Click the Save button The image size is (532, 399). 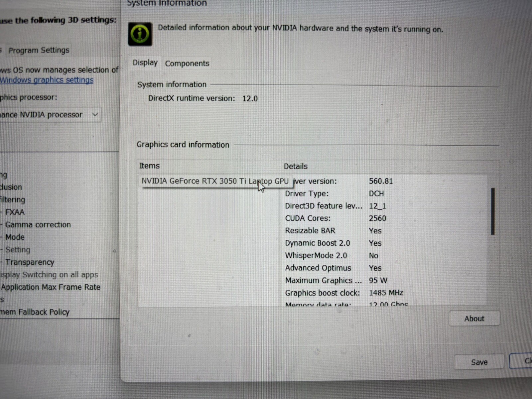pos(479,362)
